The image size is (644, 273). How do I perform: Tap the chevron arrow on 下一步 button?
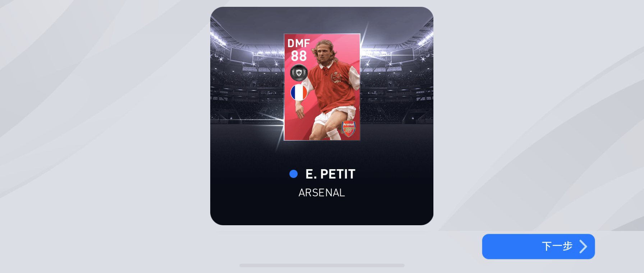[583, 246]
